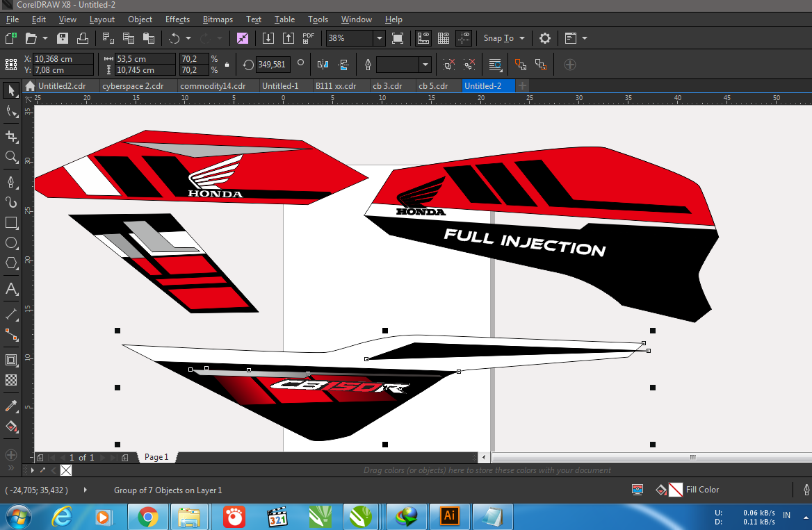This screenshot has width=812, height=530.
Task: Toggle Show grid button
Action: click(x=444, y=38)
